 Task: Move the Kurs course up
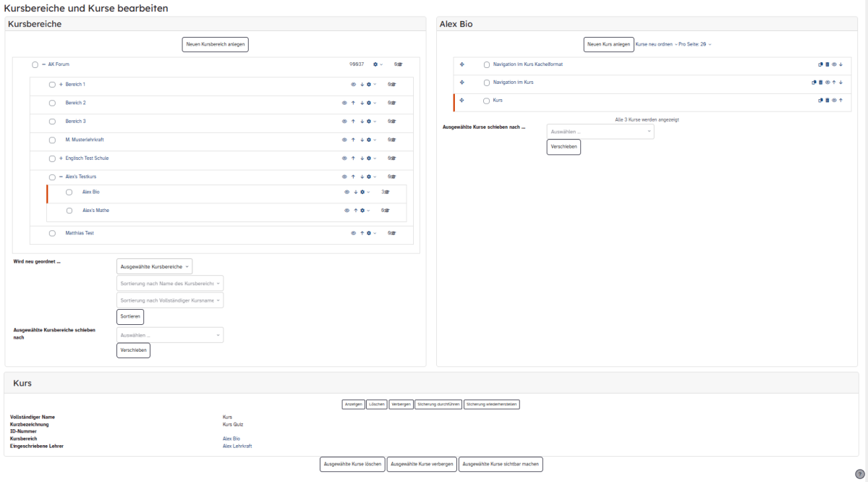pos(841,101)
